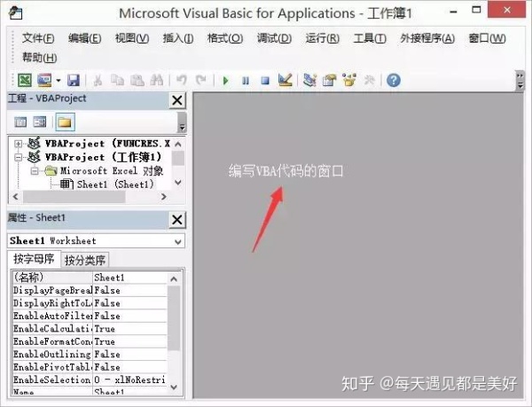Open Project Explorer toolbar icon
Viewport: 532px width, 407px height.
[x=309, y=81]
